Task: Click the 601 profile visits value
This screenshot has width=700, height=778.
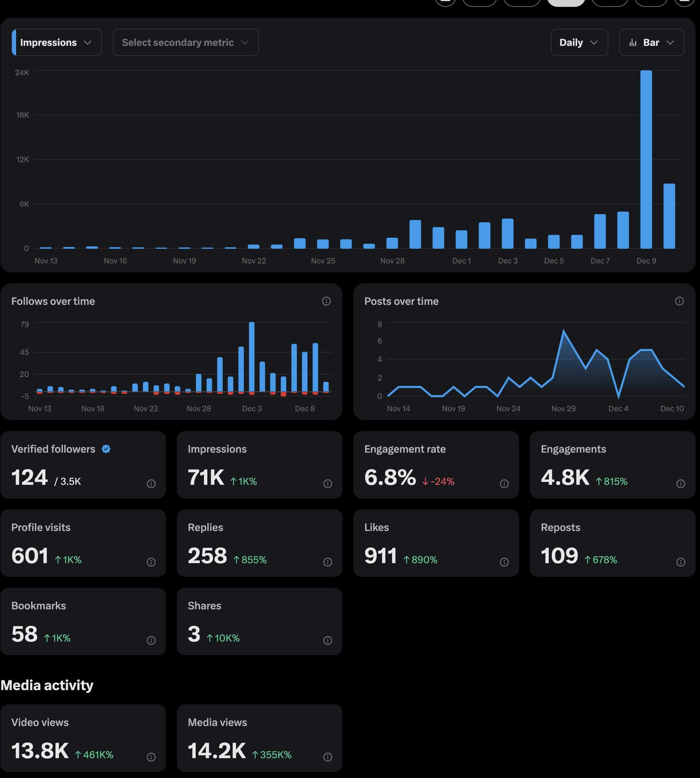Action: (x=30, y=556)
